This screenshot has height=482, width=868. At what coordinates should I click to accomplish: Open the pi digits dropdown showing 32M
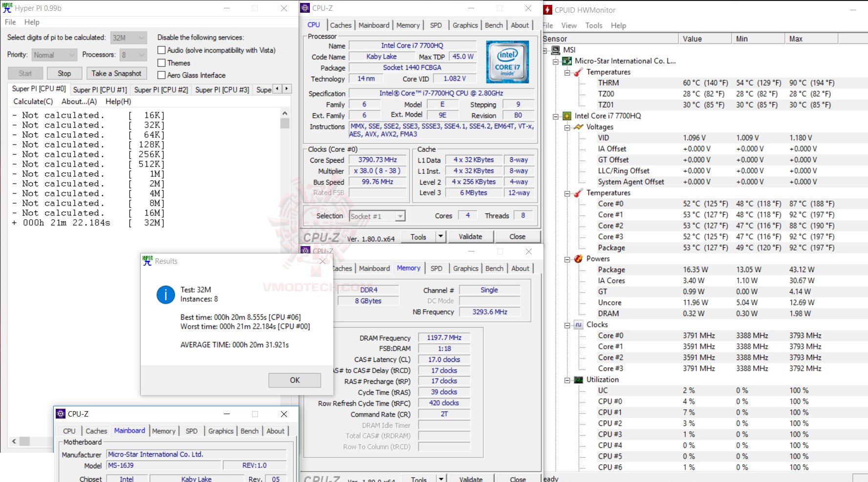click(x=129, y=38)
